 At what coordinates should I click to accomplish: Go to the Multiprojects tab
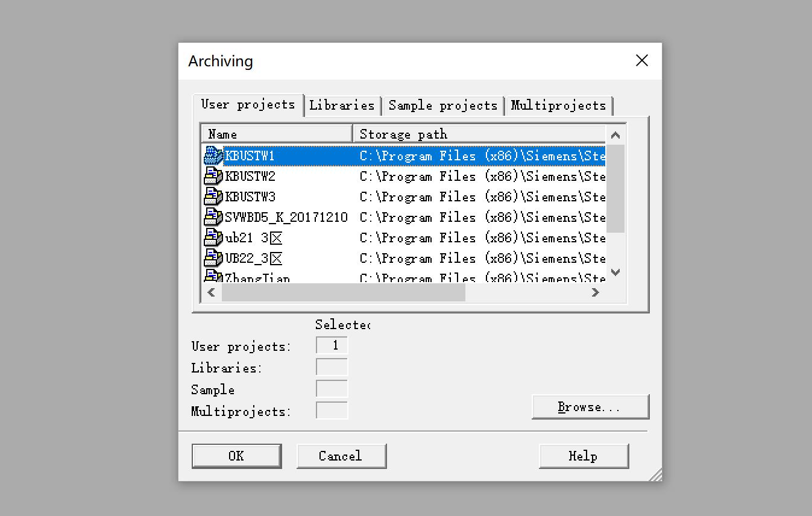(558, 105)
